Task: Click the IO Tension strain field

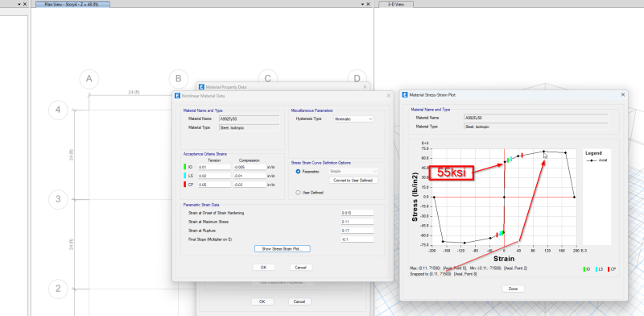Action: pos(214,167)
